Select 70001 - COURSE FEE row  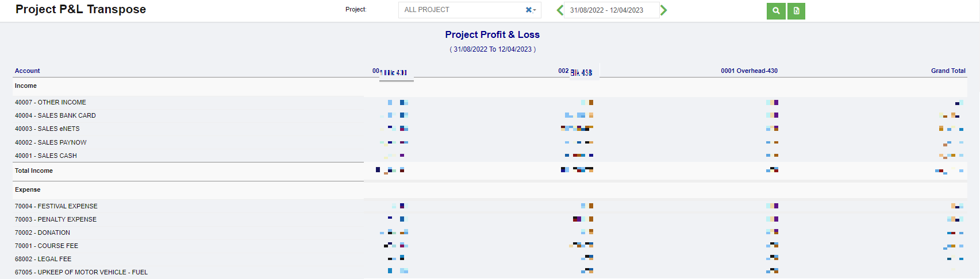tap(47, 246)
